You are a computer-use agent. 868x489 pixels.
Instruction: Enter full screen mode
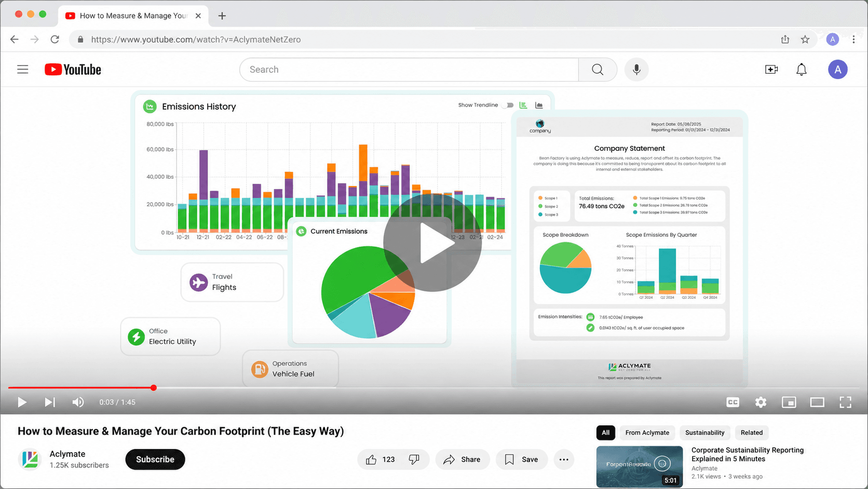click(846, 402)
